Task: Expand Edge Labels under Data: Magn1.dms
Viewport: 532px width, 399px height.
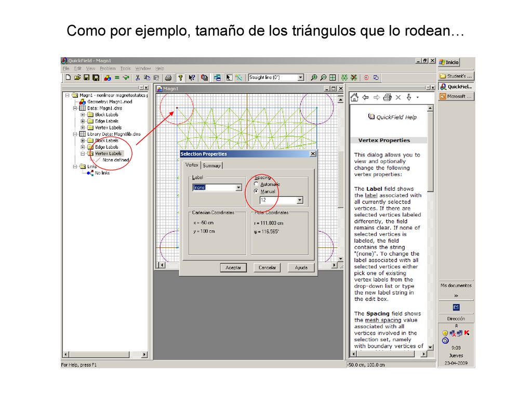Action: coord(83,121)
